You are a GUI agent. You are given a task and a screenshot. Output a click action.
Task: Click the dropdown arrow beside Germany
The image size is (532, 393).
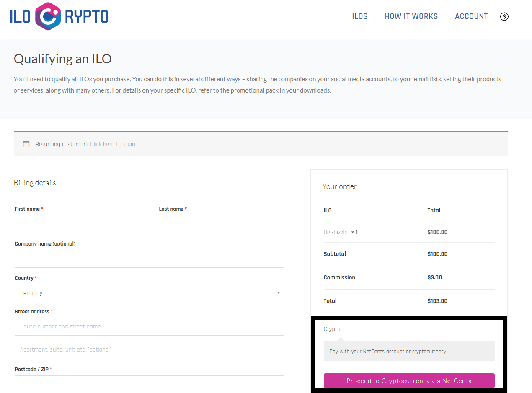click(278, 293)
